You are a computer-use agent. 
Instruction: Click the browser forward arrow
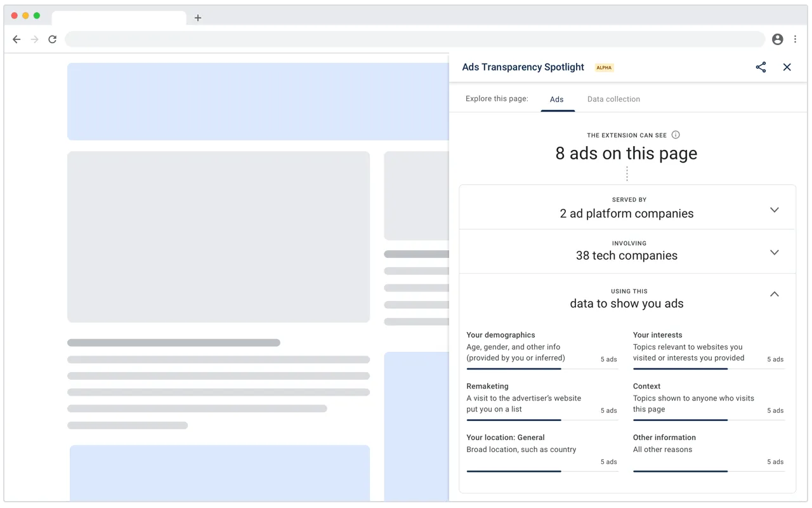click(x=34, y=39)
